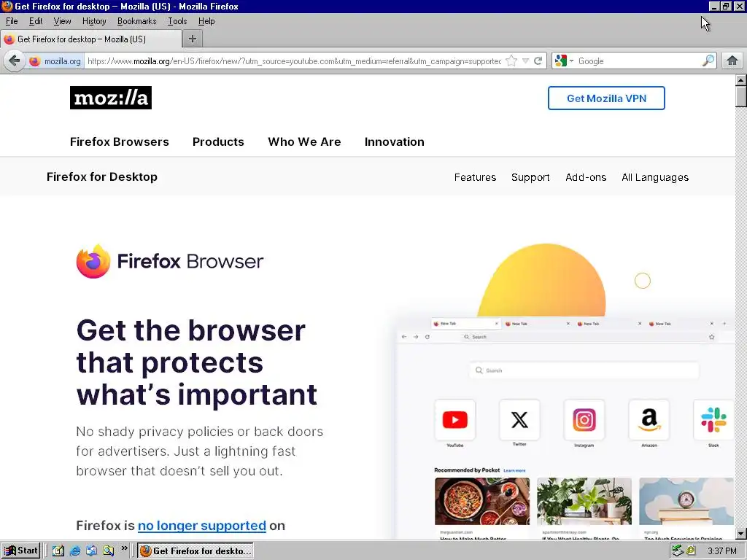Viewport: 747px width, 560px height.
Task: Open the search engine selector dropdown
Action: 565,61
